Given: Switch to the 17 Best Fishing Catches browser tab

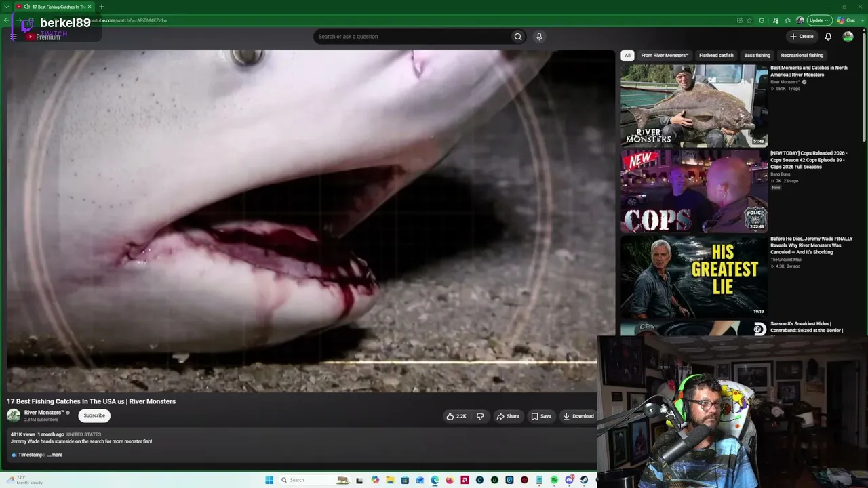Looking at the screenshot, I should [54, 7].
